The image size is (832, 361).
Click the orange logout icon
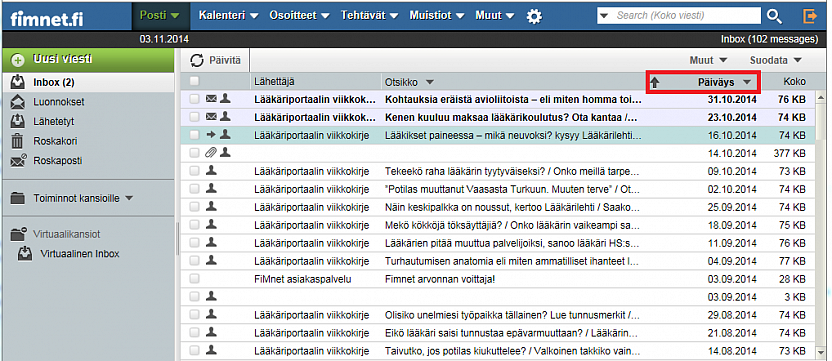(x=810, y=16)
